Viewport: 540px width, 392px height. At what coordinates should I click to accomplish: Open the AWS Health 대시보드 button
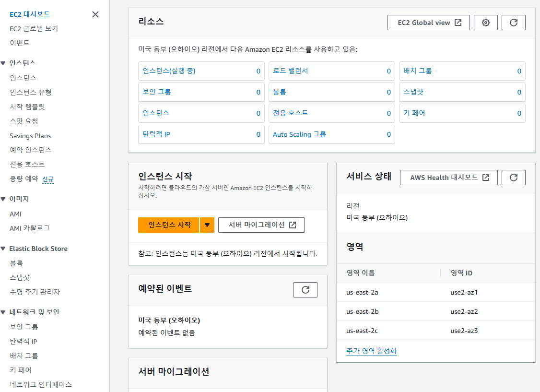448,178
